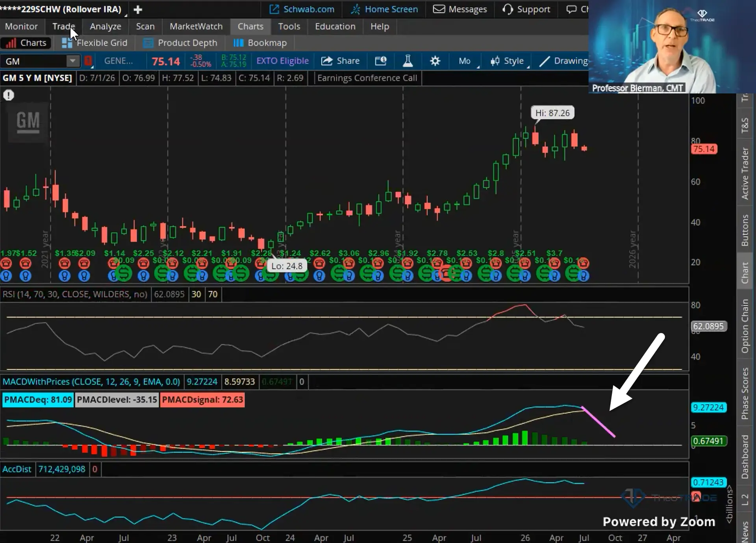
Task: Toggle the T&S sidebar panel
Action: click(745, 125)
